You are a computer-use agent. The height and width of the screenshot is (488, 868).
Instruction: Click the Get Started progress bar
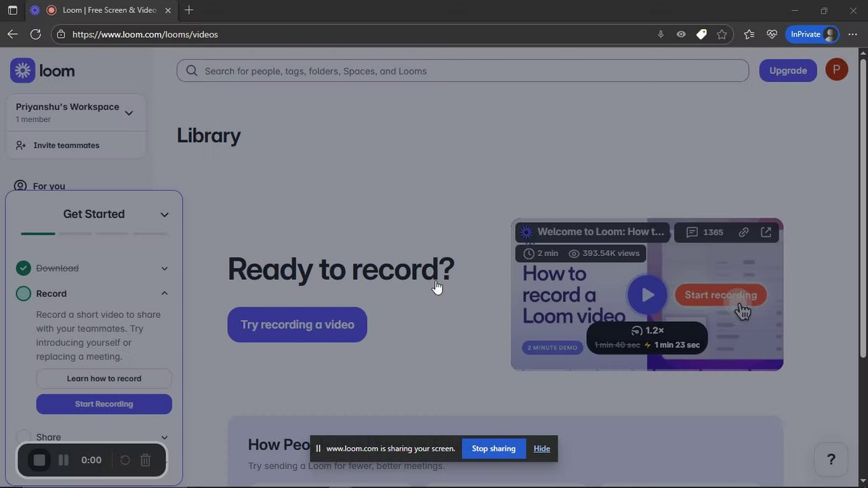click(94, 234)
